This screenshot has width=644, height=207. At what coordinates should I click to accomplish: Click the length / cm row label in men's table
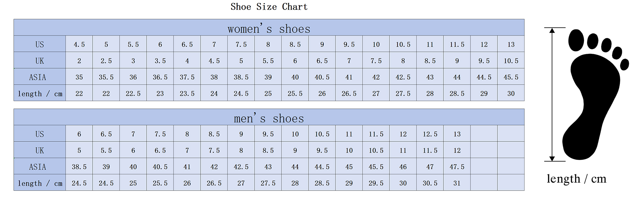pyautogui.click(x=40, y=183)
